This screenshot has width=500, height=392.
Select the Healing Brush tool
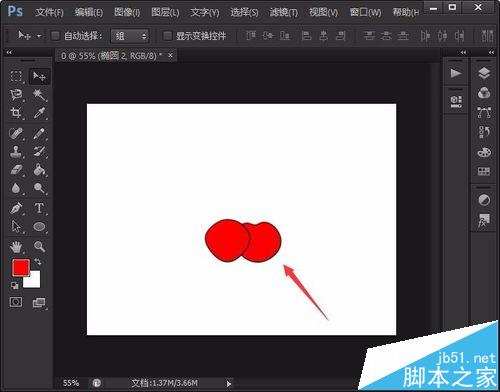(16, 134)
